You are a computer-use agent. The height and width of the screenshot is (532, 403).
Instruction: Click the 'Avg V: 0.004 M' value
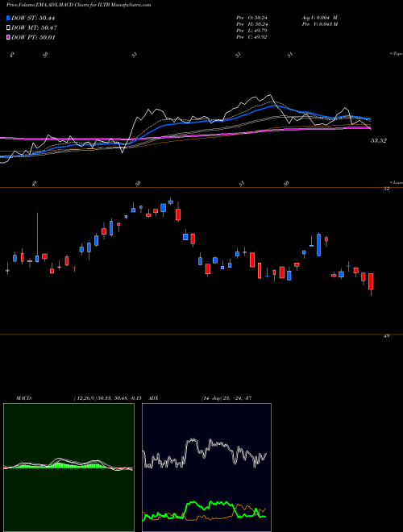click(319, 18)
